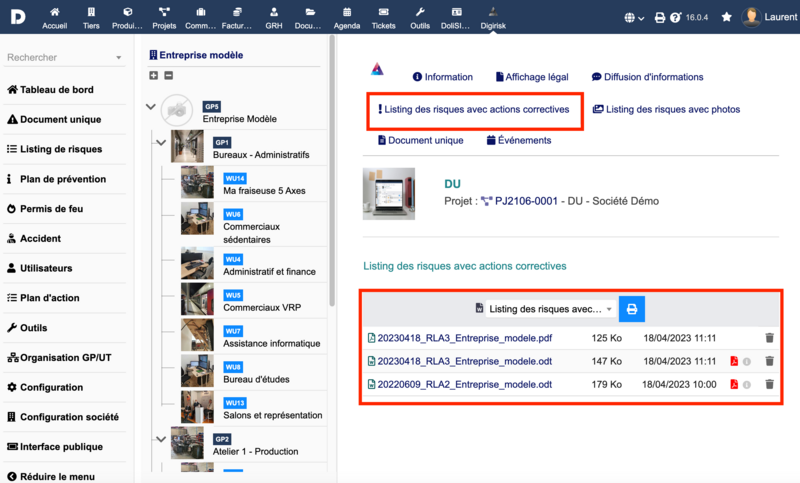
Task: Click the print page icon in top bar
Action: click(x=660, y=17)
